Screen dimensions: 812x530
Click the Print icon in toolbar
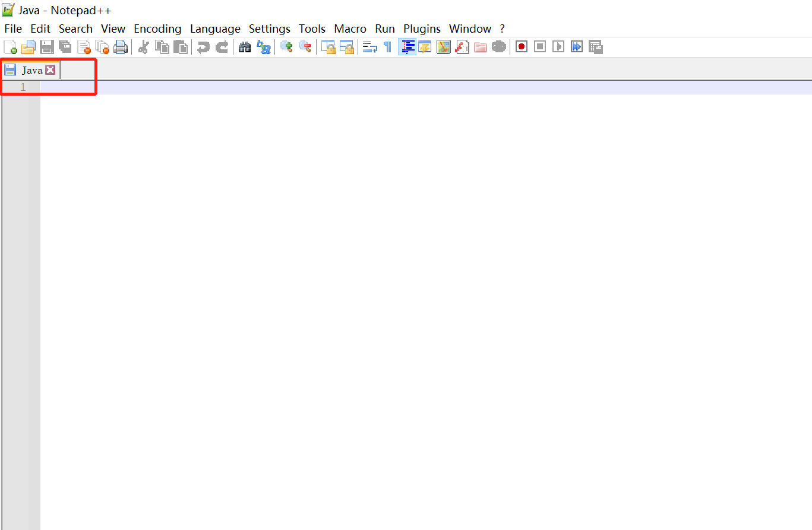coord(121,47)
